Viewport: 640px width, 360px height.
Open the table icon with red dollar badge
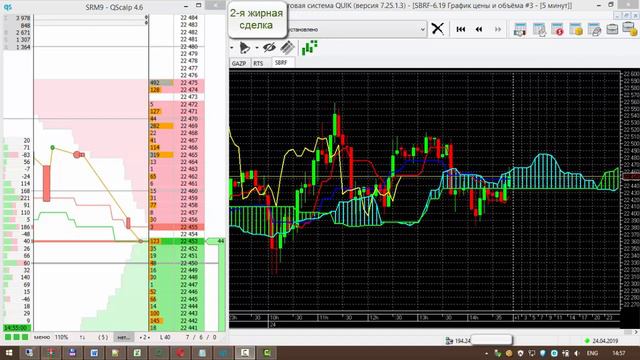pos(558,29)
